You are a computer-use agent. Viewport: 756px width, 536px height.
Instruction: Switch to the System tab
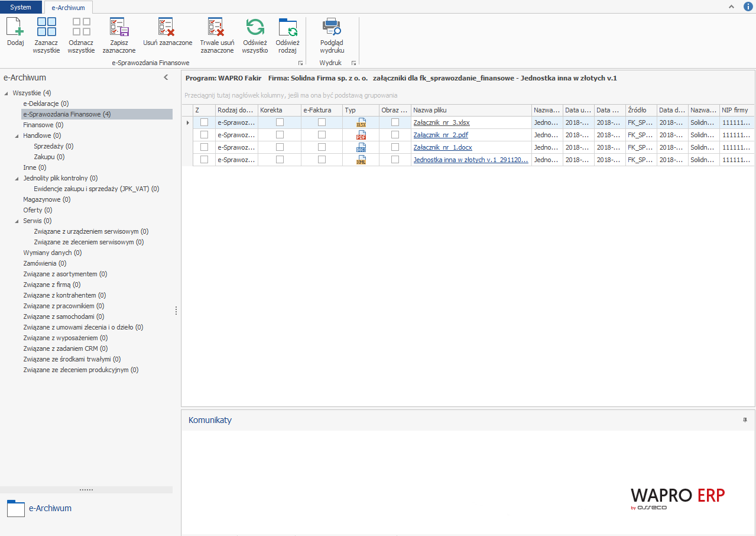pos(21,7)
